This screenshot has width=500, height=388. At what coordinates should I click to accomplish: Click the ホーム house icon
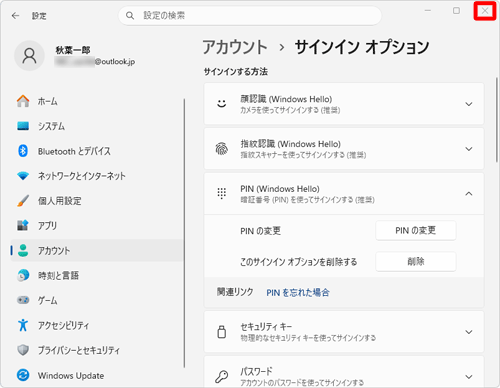(23, 101)
